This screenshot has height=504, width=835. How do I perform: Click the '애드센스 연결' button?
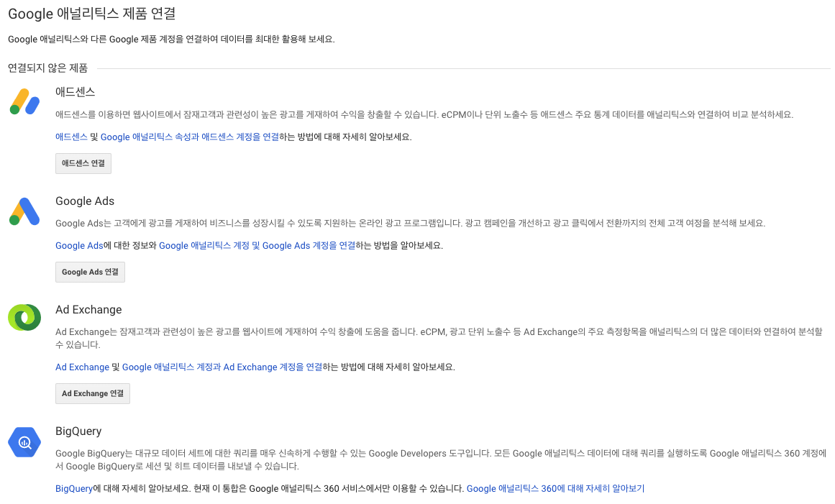83,163
